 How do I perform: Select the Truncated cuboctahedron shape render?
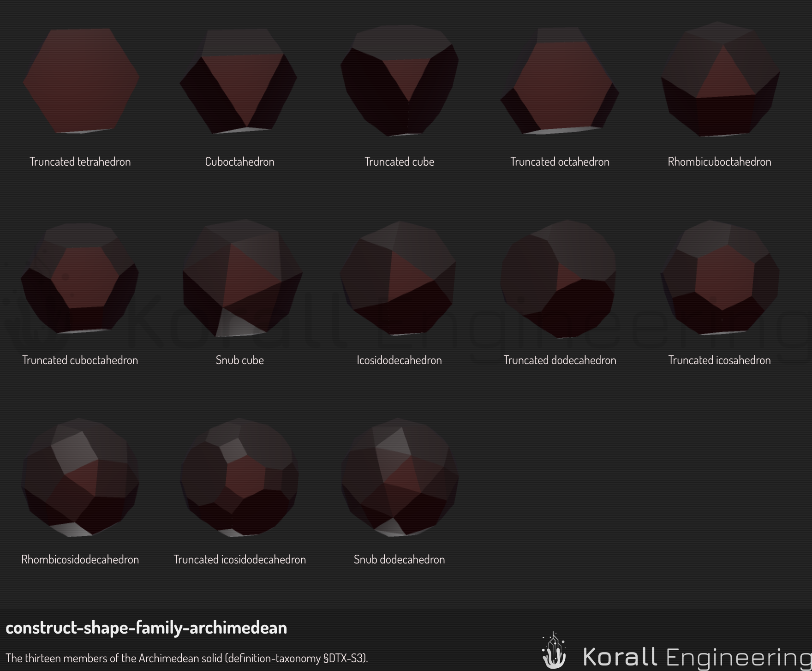80,278
